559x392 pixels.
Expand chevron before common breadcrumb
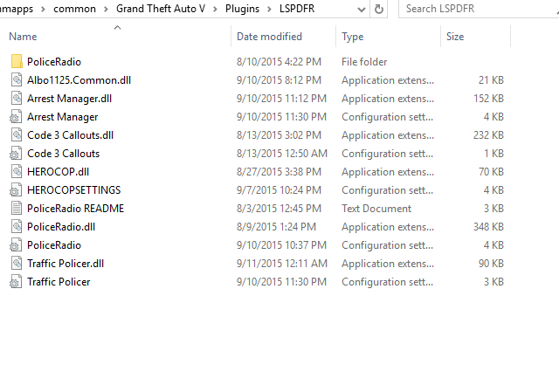pos(43,10)
